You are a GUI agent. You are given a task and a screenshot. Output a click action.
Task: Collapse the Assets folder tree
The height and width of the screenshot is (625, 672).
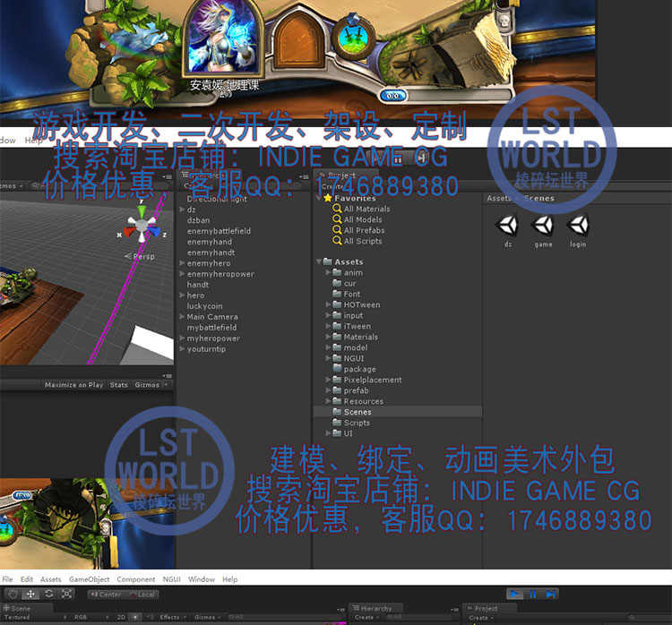pos(319,261)
